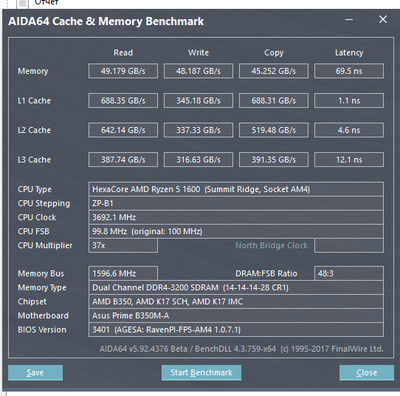Image resolution: width=400 pixels, height=396 pixels.
Task: Click the Copy column header
Action: click(x=274, y=53)
